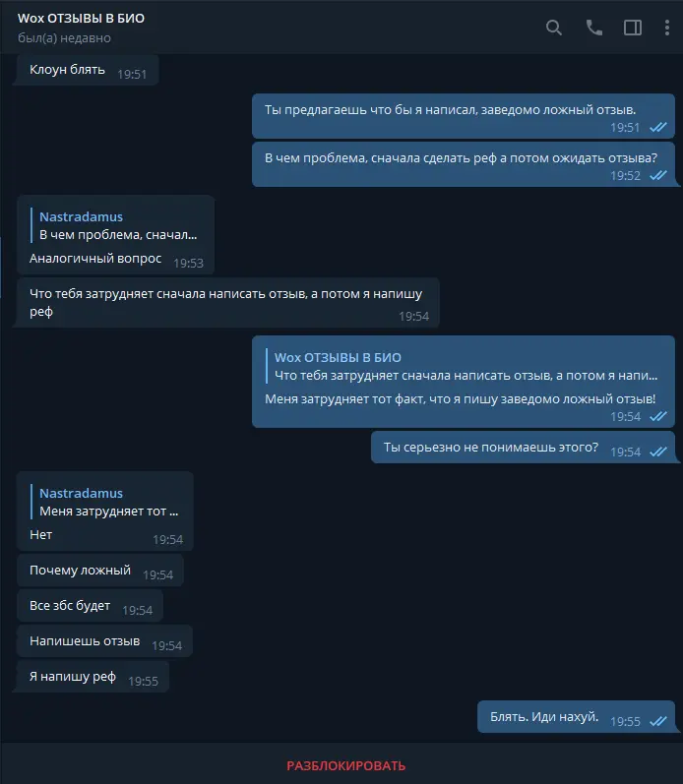This screenshot has width=683, height=784.
Task: Click read checkmarks on 19:51 outgoing message
Action: pyautogui.click(x=658, y=127)
